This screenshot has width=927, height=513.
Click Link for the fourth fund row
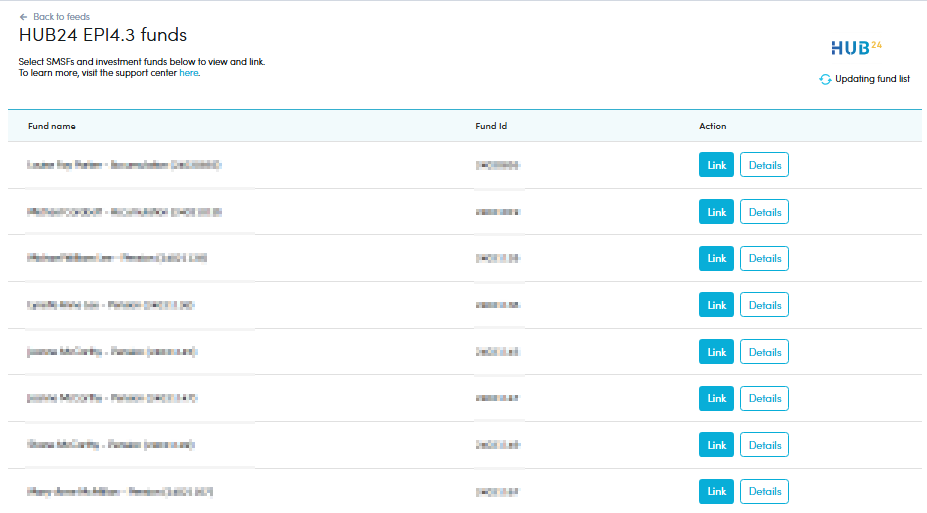(x=717, y=304)
